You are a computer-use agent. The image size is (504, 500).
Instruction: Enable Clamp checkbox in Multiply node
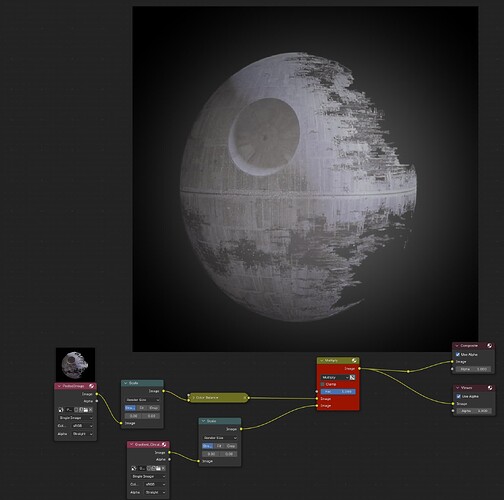pos(323,384)
